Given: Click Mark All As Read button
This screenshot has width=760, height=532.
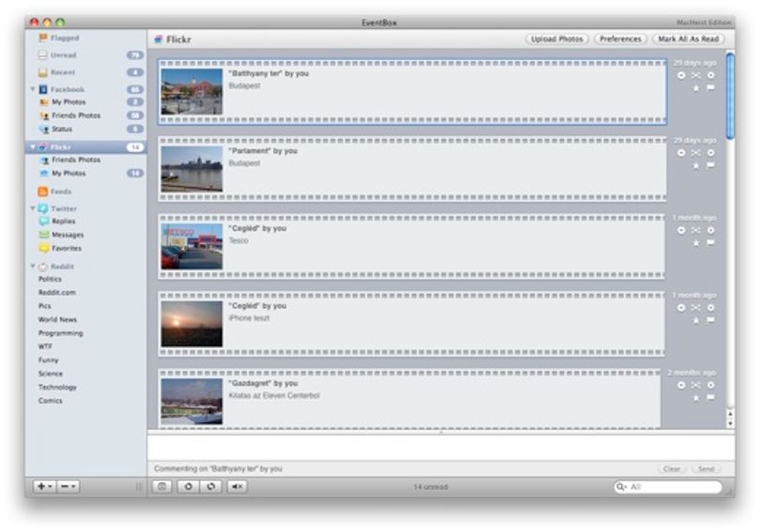Looking at the screenshot, I should click(689, 38).
